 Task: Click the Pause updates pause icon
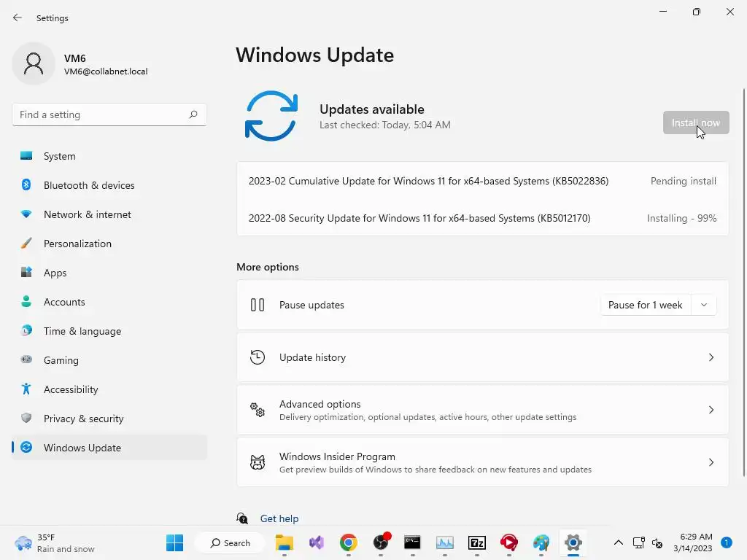(258, 305)
